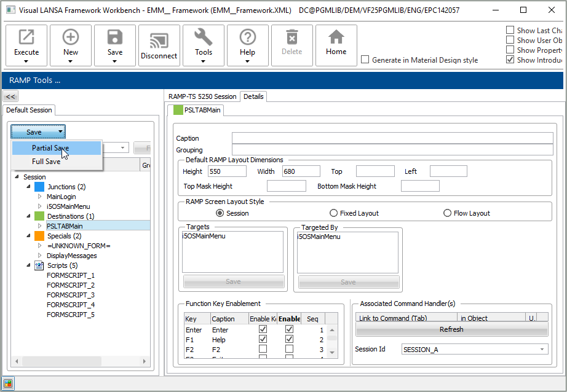
Task: Open the Tools wrench icon
Action: click(204, 38)
